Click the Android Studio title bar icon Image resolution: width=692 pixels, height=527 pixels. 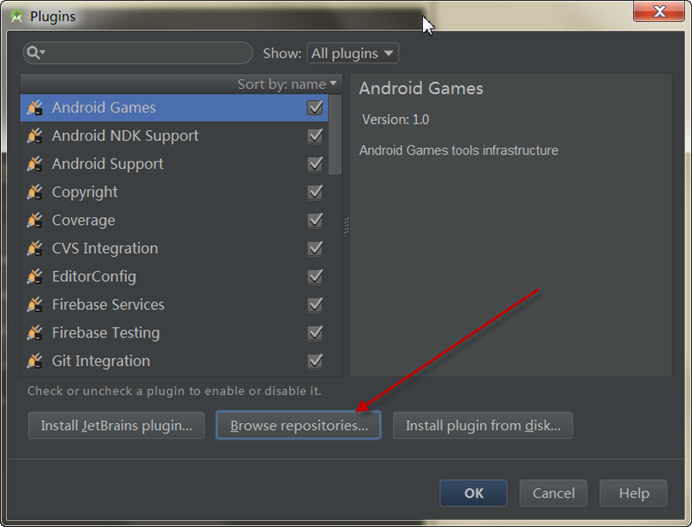pyautogui.click(x=16, y=16)
